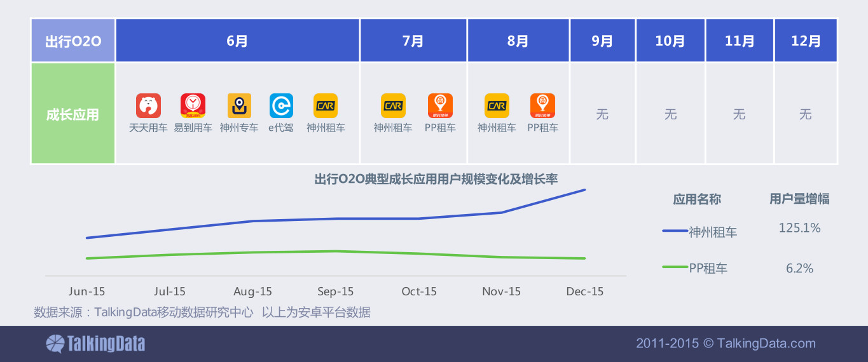Select the 11月 header cell

pos(740,41)
